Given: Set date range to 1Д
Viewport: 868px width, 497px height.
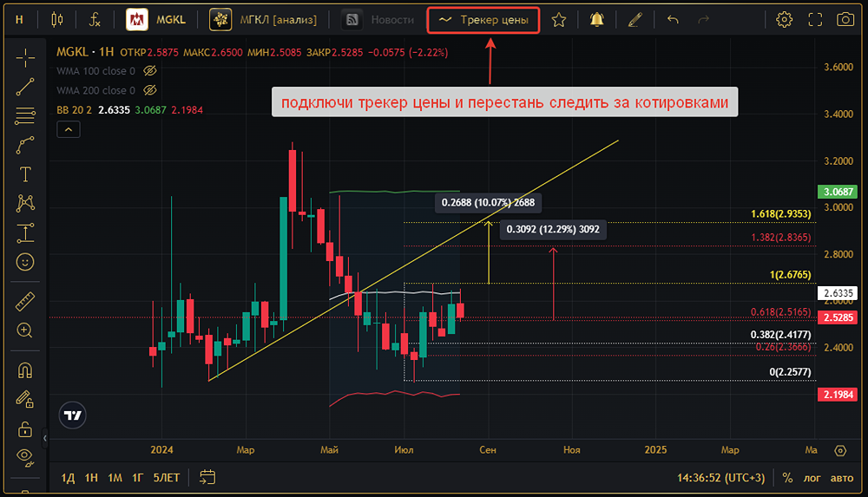Looking at the screenshot, I should [68, 478].
